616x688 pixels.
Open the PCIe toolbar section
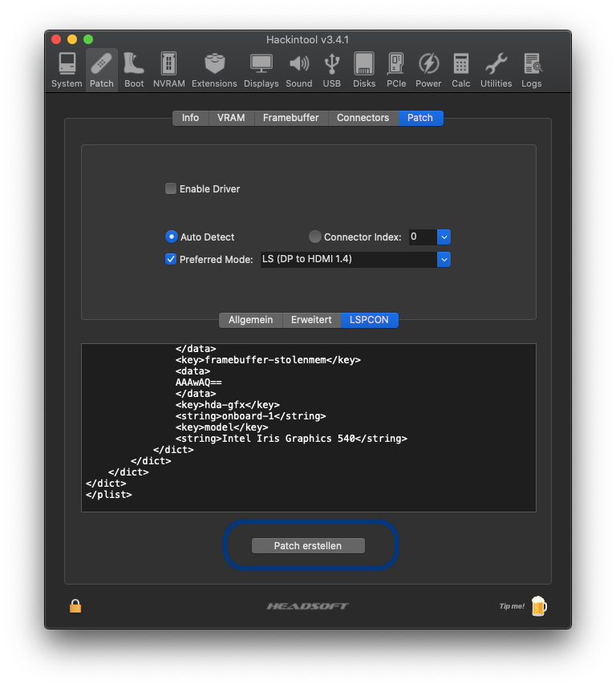coord(396,71)
